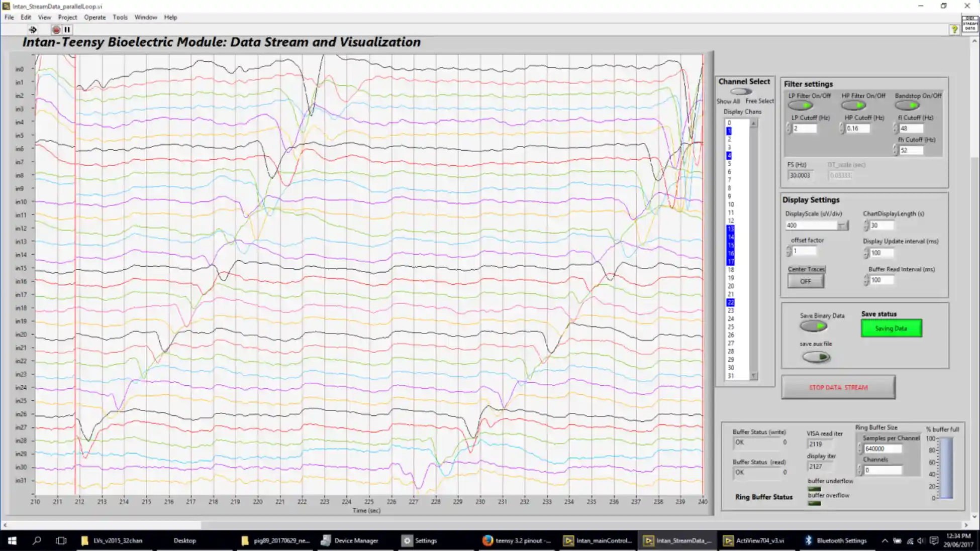Switch to ActiView704_v3.vi taskbar item

(753, 540)
